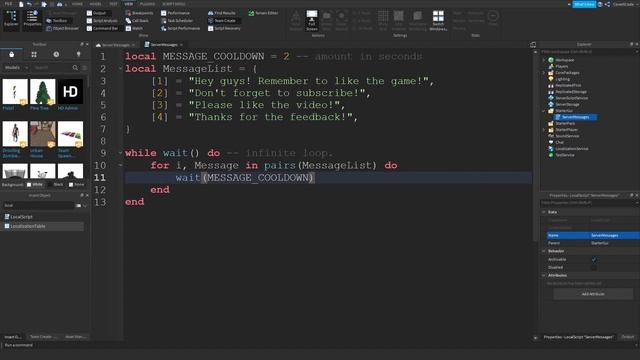This screenshot has width=640, height=360.
Task: Open the Find Results window
Action: (x=222, y=13)
